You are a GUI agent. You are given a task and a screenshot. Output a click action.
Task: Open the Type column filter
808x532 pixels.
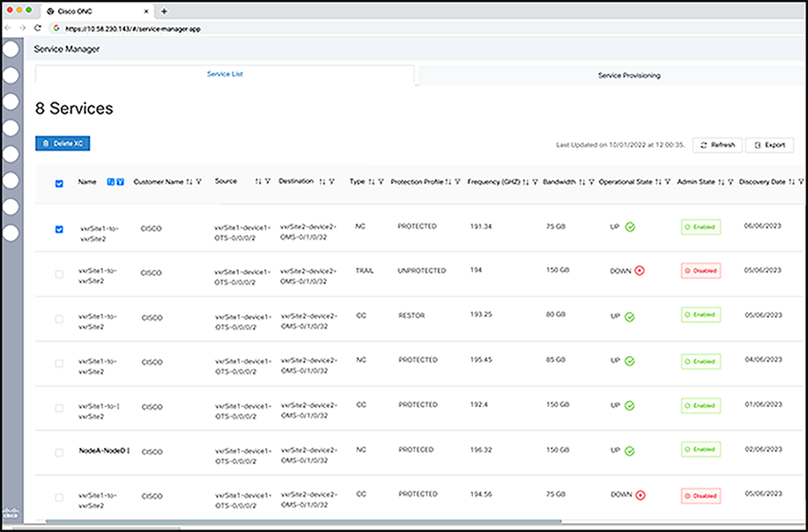[x=382, y=181]
